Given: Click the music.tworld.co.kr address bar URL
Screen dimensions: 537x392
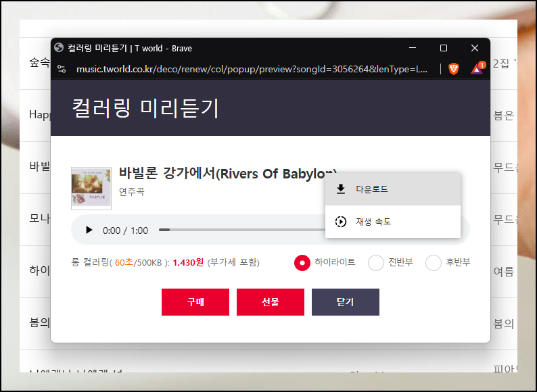Looking at the screenshot, I should coord(252,69).
